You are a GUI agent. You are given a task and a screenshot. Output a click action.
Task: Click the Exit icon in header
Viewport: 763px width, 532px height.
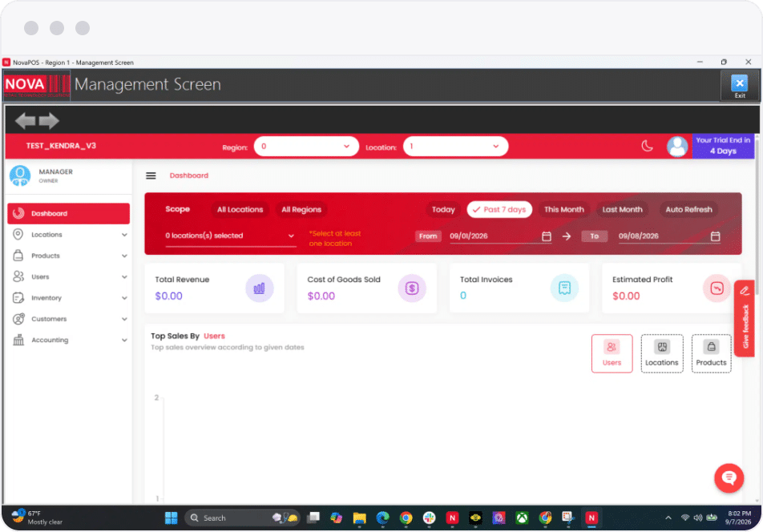pos(739,86)
